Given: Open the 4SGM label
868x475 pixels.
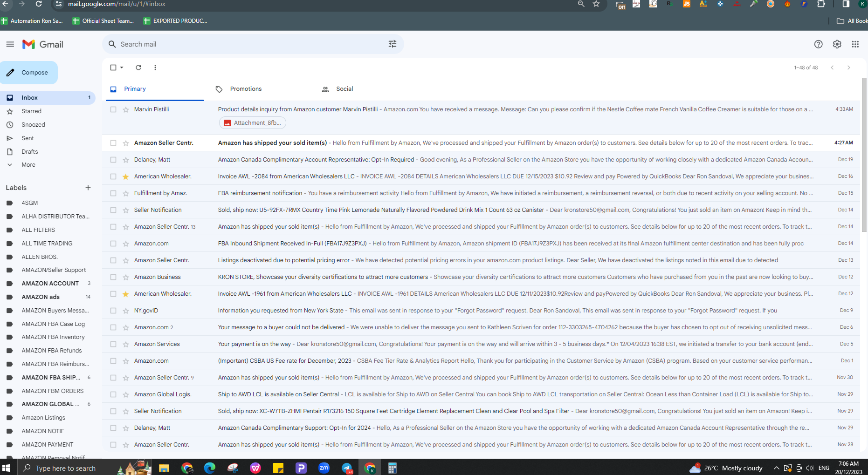Looking at the screenshot, I should [29, 203].
